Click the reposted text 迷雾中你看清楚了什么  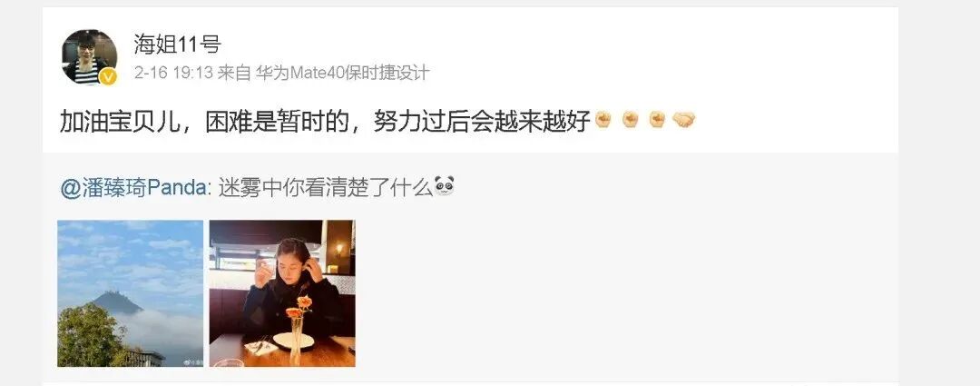click(325, 187)
